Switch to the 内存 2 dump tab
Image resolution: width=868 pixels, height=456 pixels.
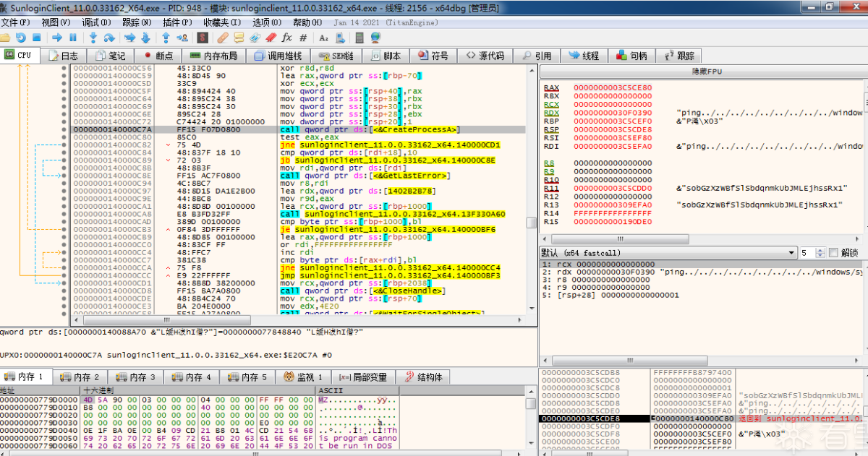[81, 377]
